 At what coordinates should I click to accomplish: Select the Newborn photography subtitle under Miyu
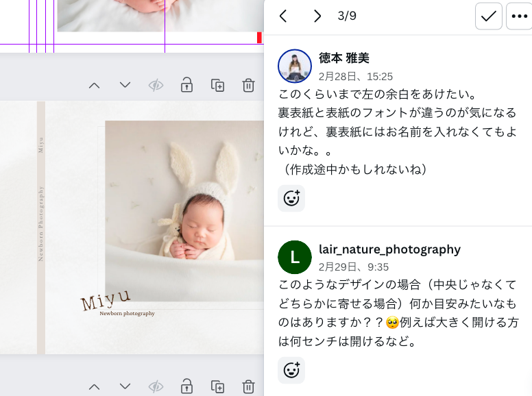click(x=127, y=313)
